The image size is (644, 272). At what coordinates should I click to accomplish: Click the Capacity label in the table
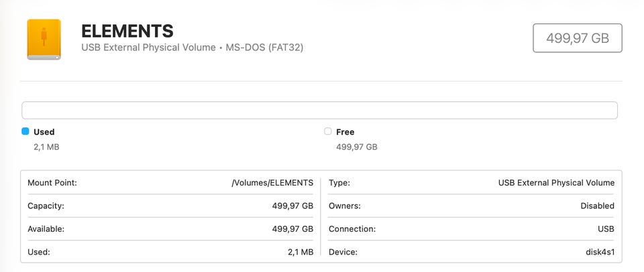coord(46,206)
